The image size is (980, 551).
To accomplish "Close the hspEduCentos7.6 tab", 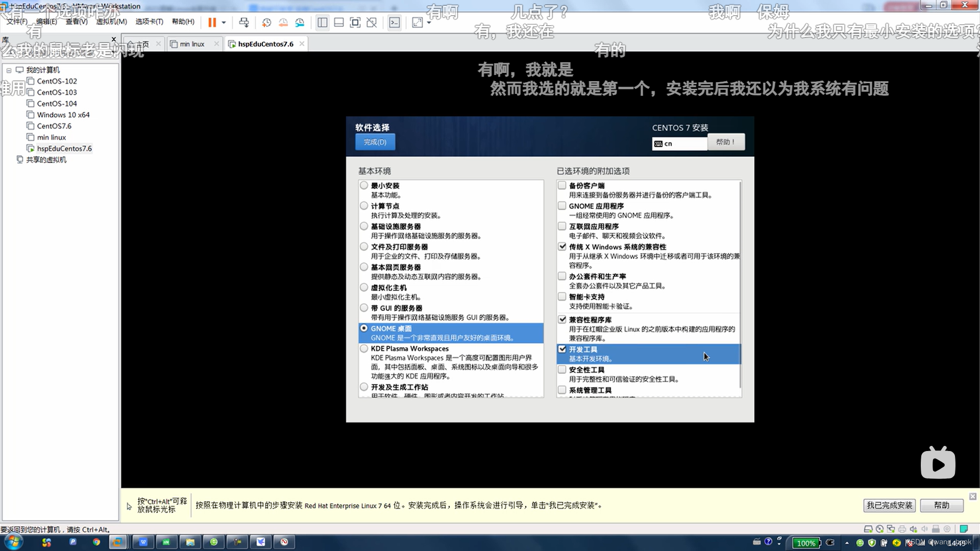I will click(x=302, y=44).
